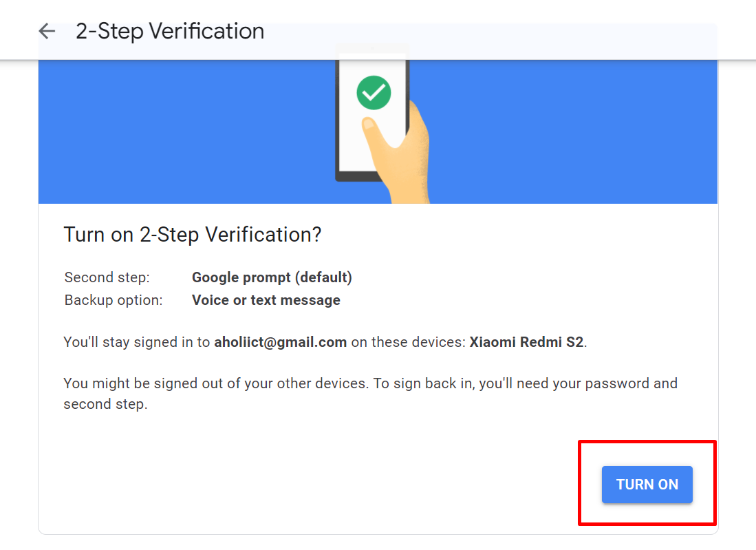The height and width of the screenshot is (550, 756).
Task: Click the 'Turn on 2-Step Verification?' heading
Action: (x=193, y=235)
